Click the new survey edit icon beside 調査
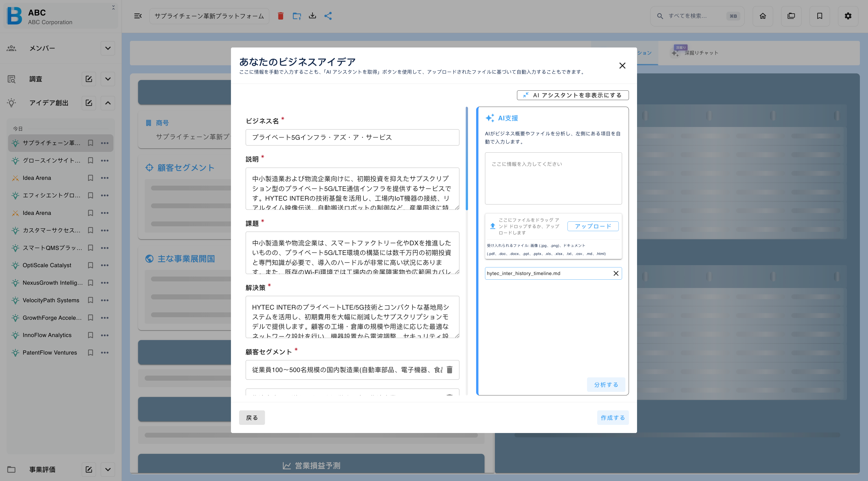 (89, 79)
